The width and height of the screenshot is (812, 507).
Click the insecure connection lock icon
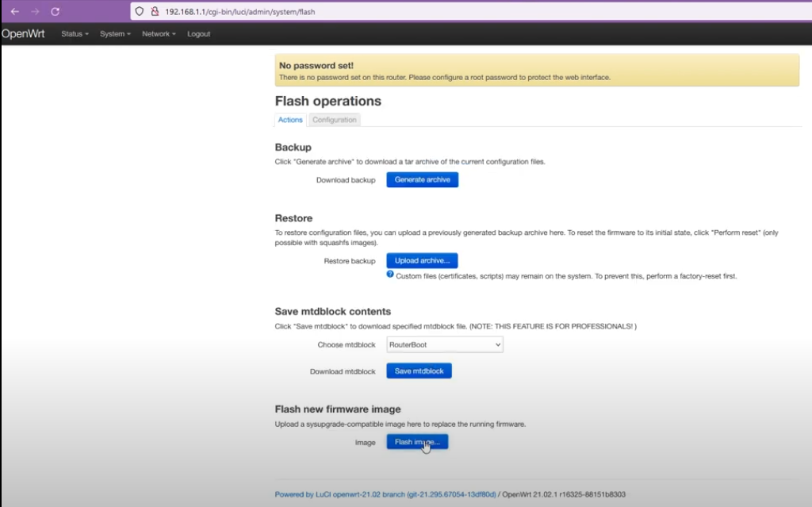(x=154, y=12)
